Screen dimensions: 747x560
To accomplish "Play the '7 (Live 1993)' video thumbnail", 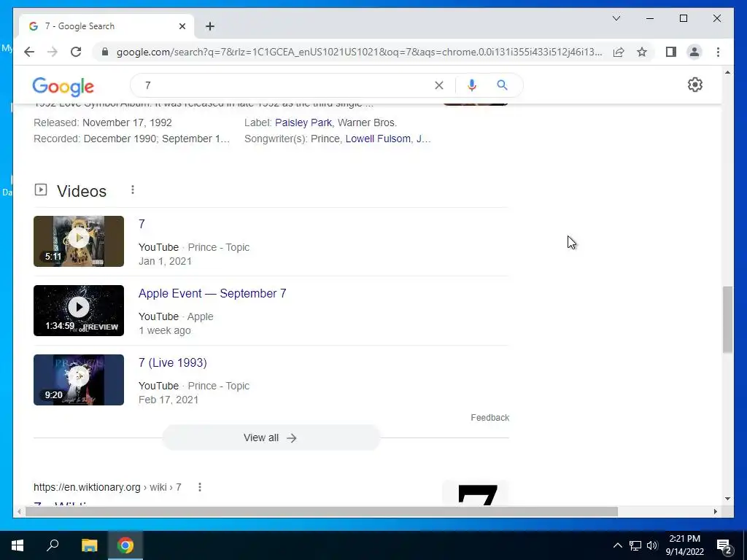I will point(79,380).
